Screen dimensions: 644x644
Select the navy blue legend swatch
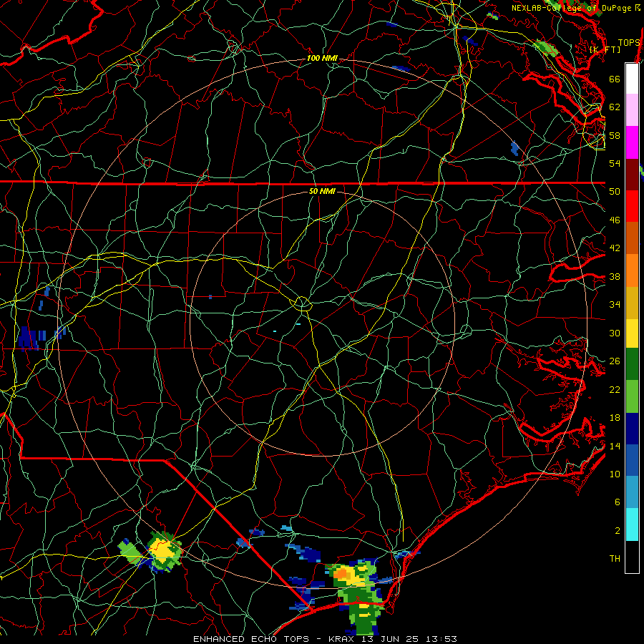(x=632, y=429)
